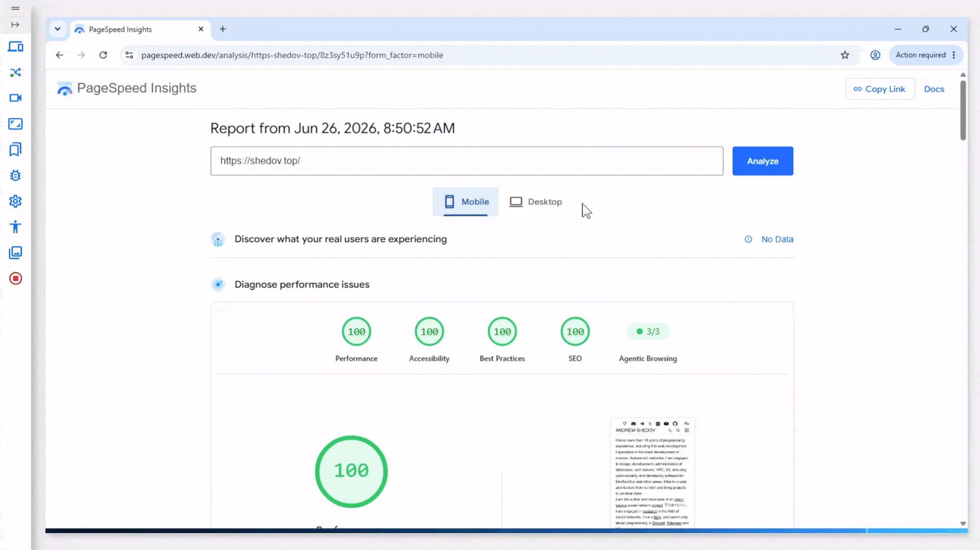Image resolution: width=980 pixels, height=550 pixels.
Task: Open the video camera recording tool
Action: [16, 98]
